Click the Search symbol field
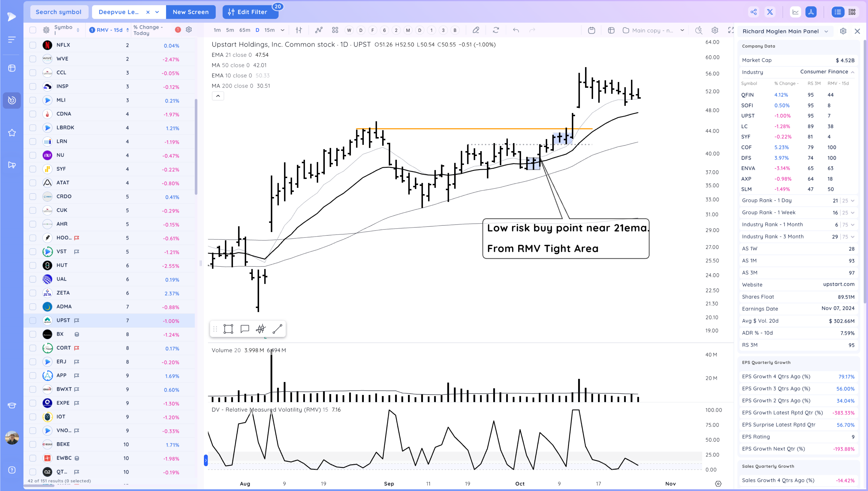Screen dimensions: 868x491 59,12
